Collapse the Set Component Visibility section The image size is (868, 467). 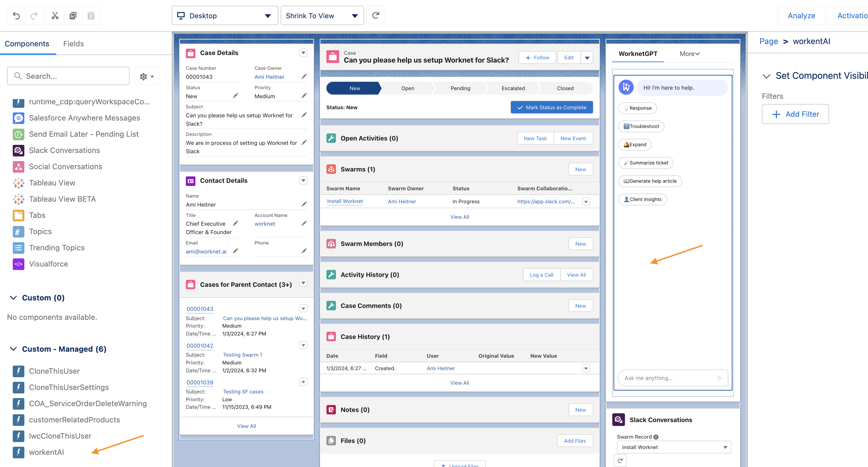(766, 76)
